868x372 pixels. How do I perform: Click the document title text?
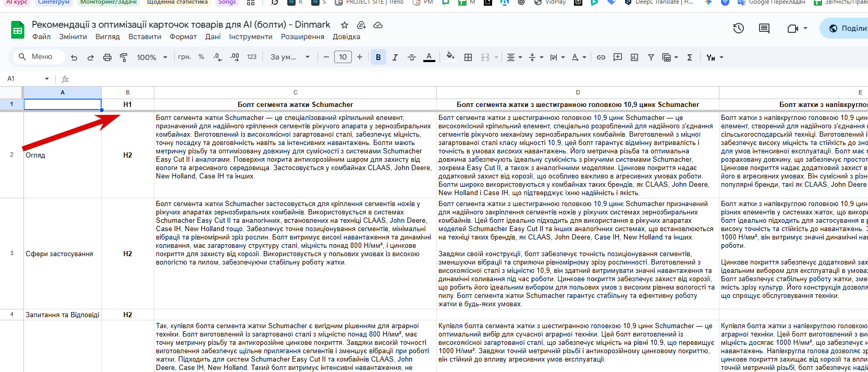[x=181, y=25]
